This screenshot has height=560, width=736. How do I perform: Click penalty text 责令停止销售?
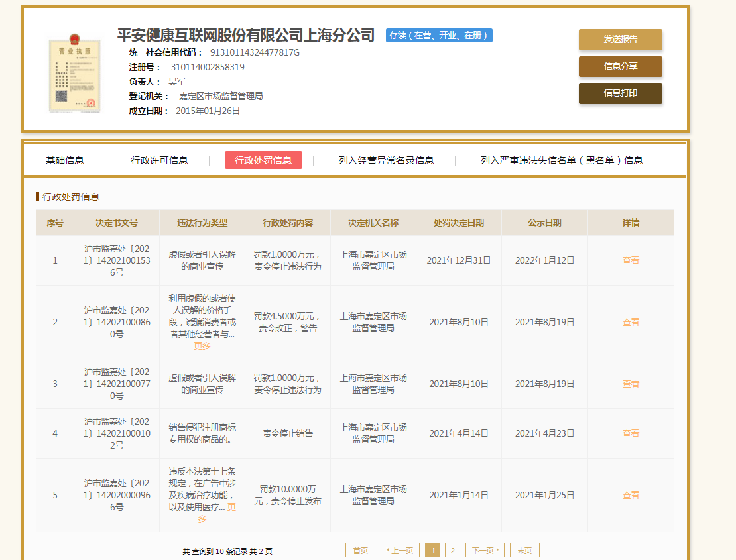(x=288, y=433)
